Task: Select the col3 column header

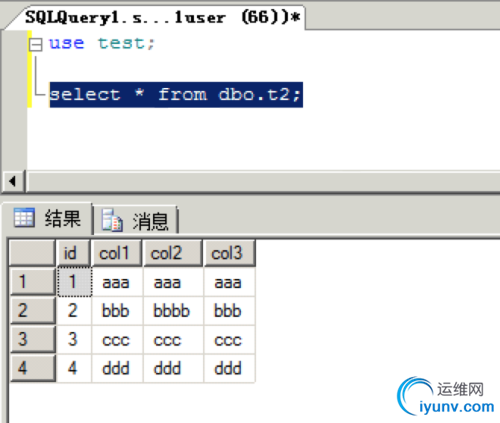Action: tap(229, 253)
